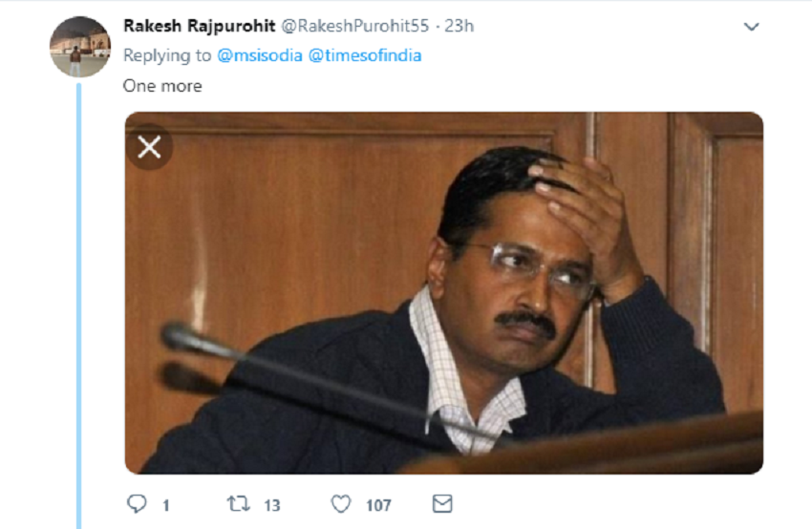
Task: Click the "One more" tweet text
Action: [x=162, y=86]
